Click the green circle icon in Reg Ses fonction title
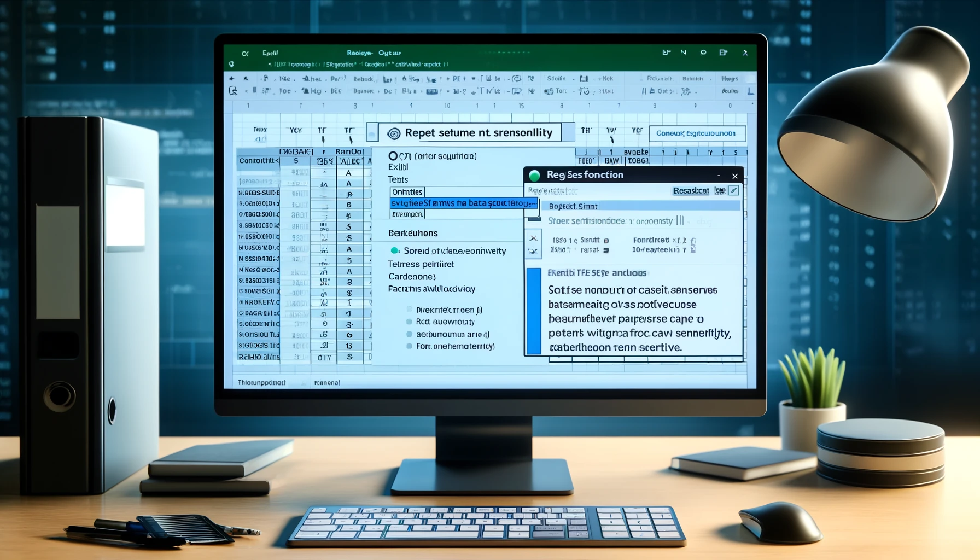Viewport: 980px width, 560px height. (x=534, y=175)
